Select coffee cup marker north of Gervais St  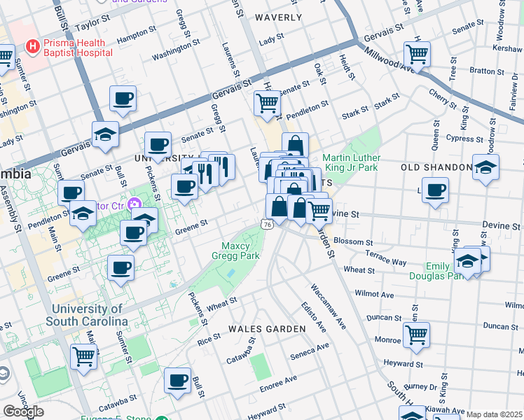click(x=123, y=101)
